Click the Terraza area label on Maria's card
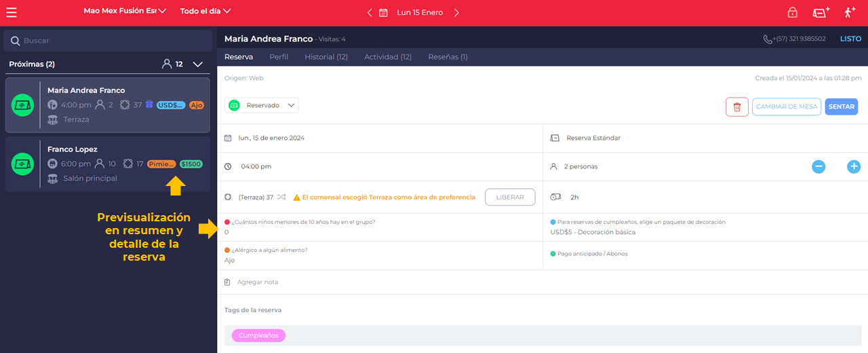868x353 pixels. 76,119
